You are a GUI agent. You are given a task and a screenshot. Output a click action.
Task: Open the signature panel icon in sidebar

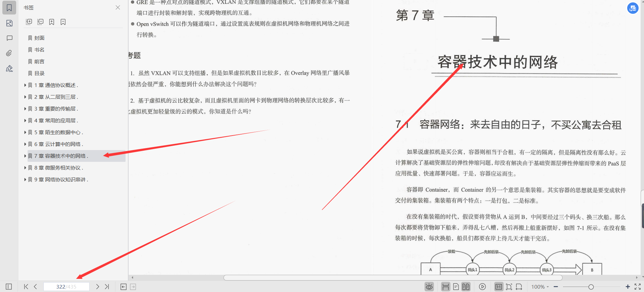(9, 69)
